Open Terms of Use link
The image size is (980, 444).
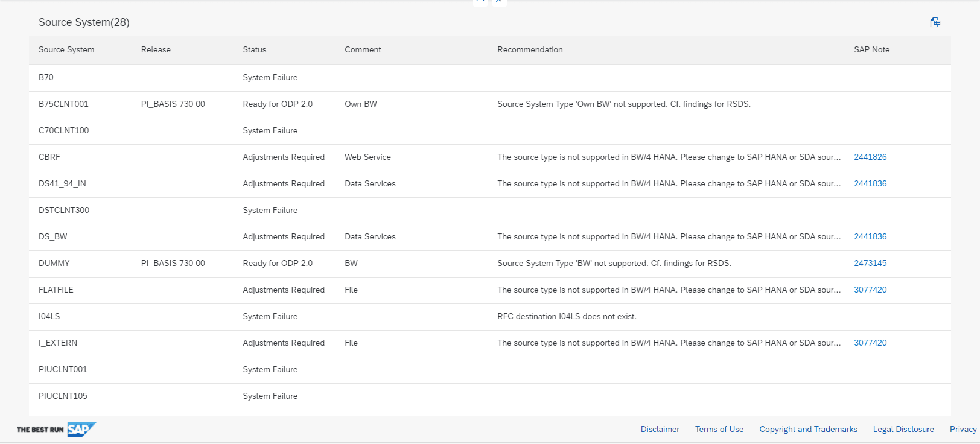click(719, 429)
